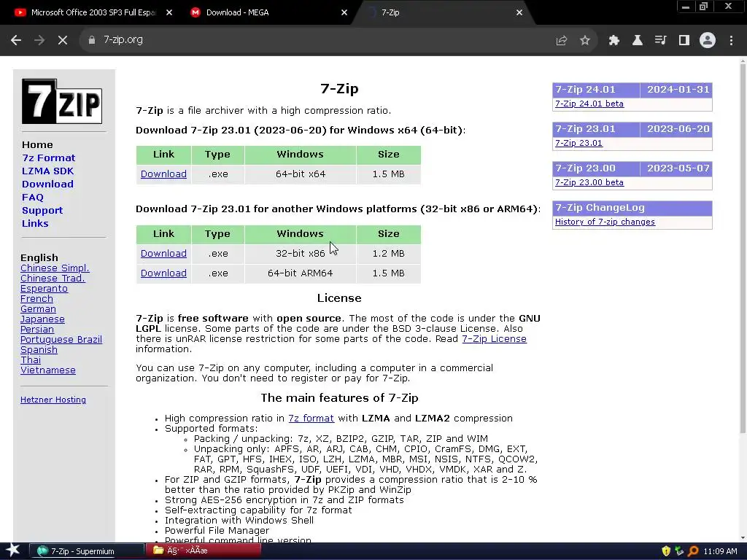This screenshot has width=747, height=560.
Task: Switch language to Persian
Action: click(x=37, y=330)
